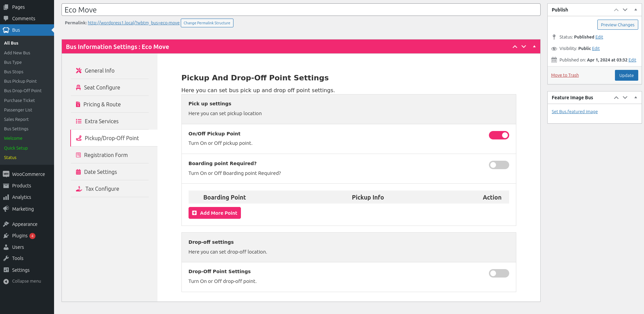The height and width of the screenshot is (314, 644).
Task: Click the Pickup/Drop-Off Point route icon
Action: click(79, 138)
